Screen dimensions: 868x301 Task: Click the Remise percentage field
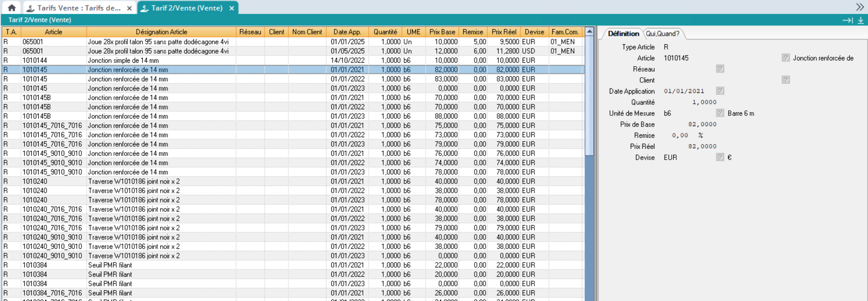pyautogui.click(x=680, y=135)
